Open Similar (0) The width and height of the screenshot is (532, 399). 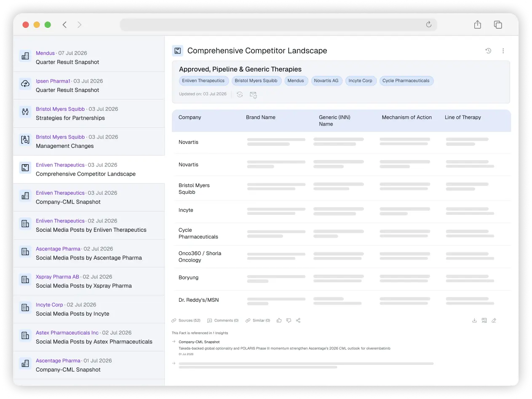pyautogui.click(x=258, y=321)
